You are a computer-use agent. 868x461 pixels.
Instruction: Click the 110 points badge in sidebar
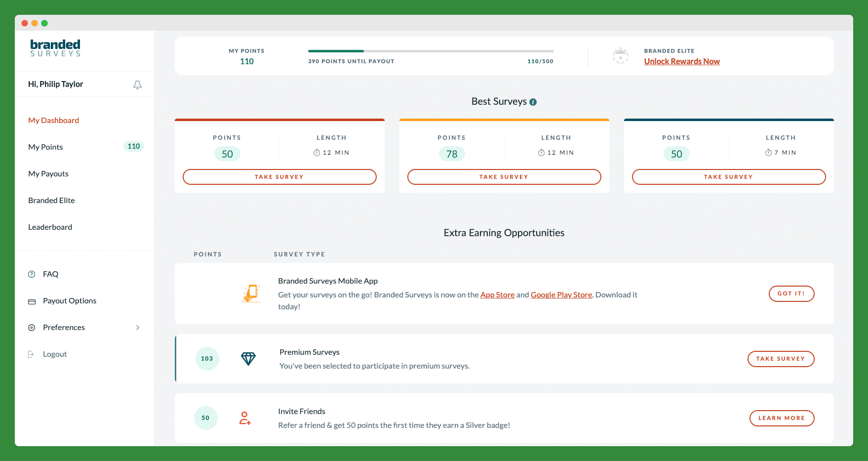click(x=134, y=146)
